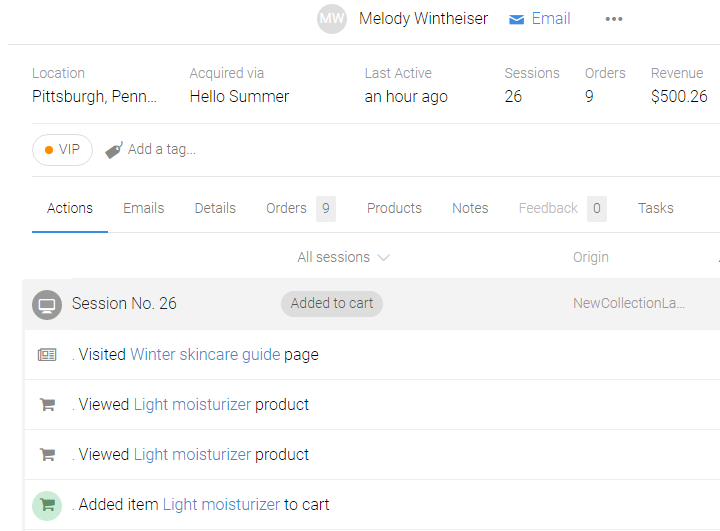Click the tag icon beside Add a tag
Viewport: 720px width, 531px height.
[x=114, y=150]
